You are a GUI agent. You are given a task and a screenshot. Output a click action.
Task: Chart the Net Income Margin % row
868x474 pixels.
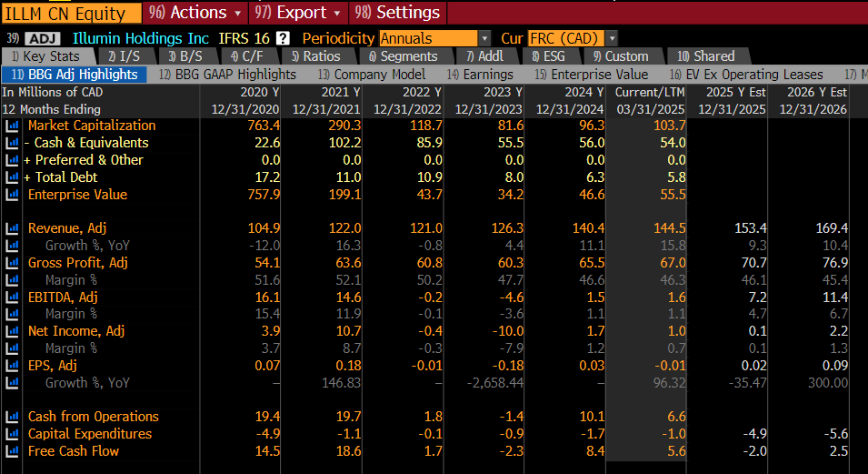click(12, 348)
